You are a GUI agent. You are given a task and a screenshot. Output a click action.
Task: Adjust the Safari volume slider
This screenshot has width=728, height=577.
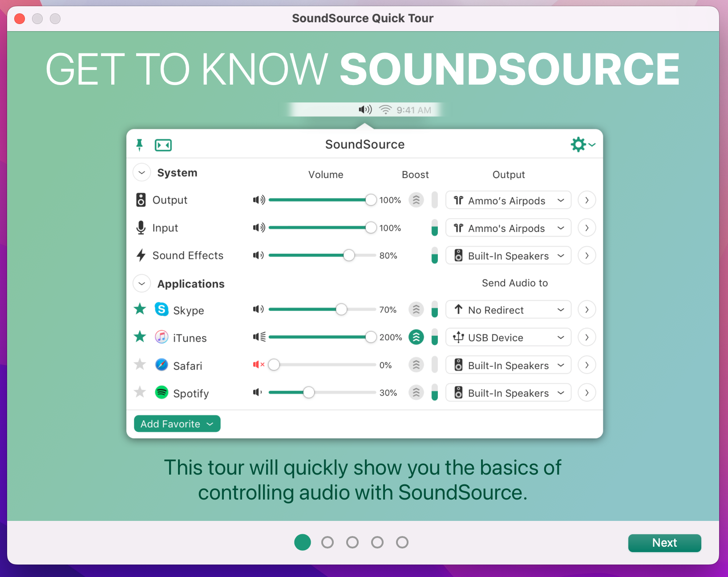(x=323, y=365)
